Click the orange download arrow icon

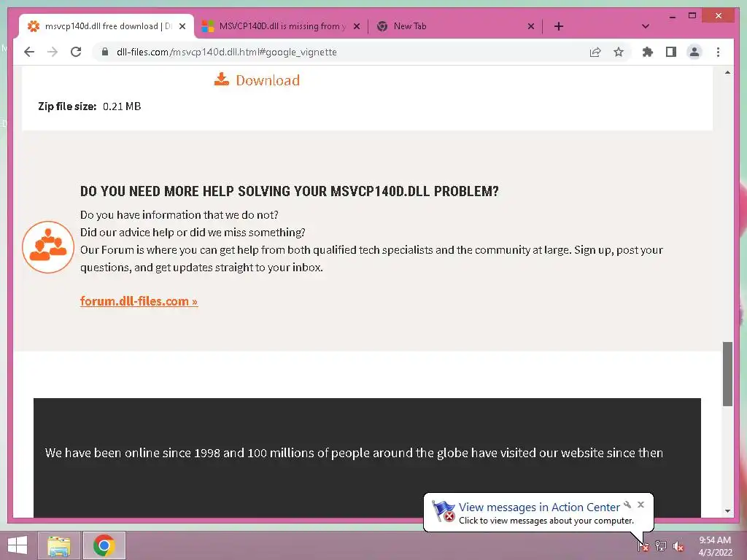[222, 79]
